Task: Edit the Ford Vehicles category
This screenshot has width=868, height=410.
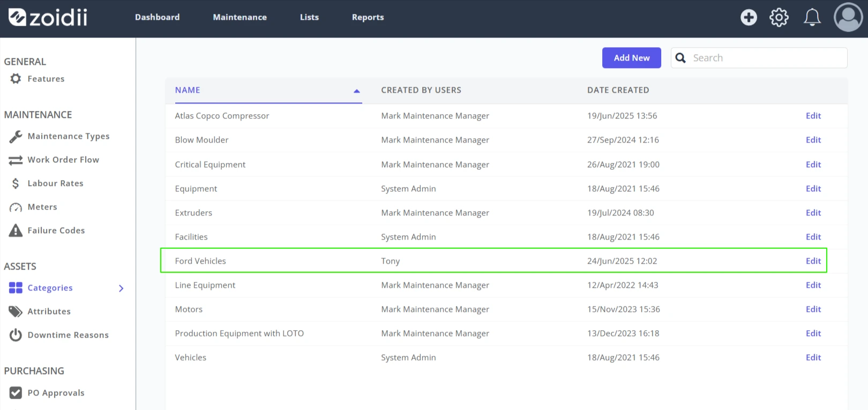Action: (813, 261)
